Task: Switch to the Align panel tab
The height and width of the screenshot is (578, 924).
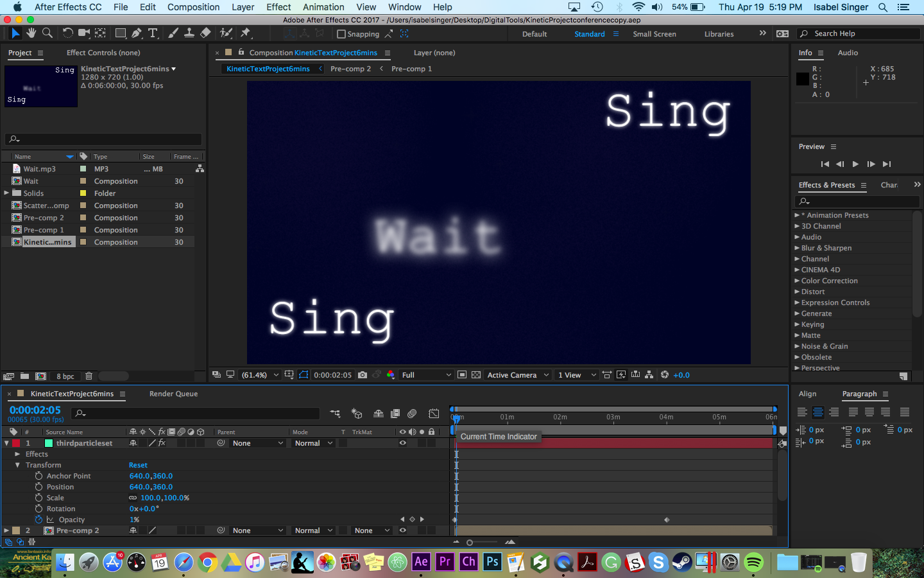Action: pos(807,394)
